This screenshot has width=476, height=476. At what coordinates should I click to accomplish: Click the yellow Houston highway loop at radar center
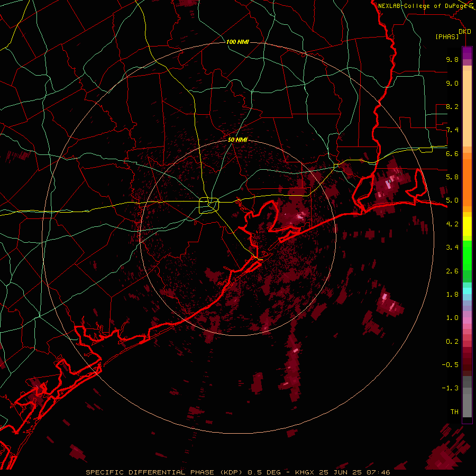[x=209, y=205]
